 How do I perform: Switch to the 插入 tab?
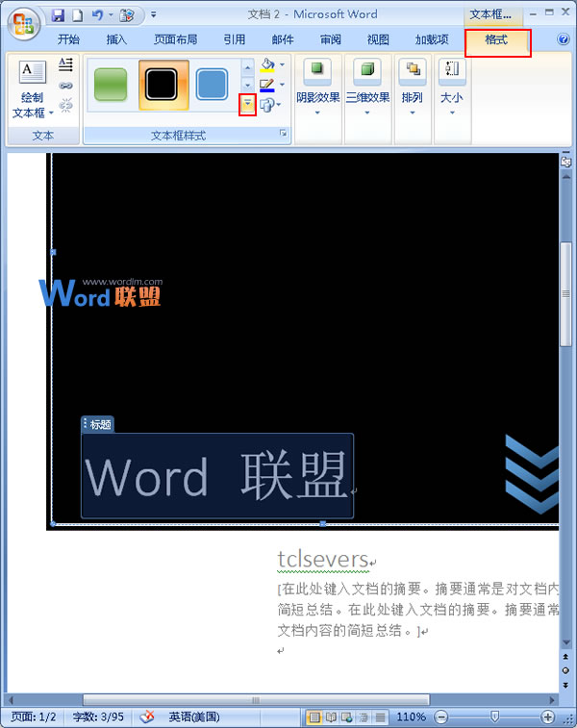(116, 40)
